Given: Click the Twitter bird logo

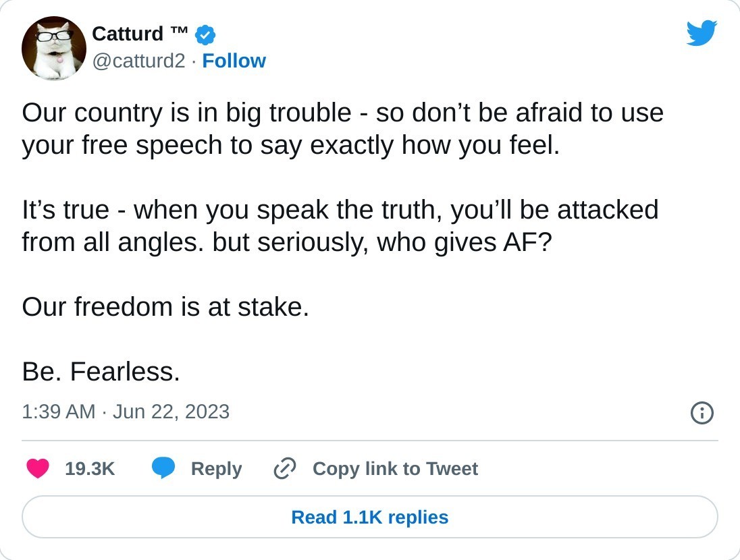Looking at the screenshot, I should (x=701, y=33).
